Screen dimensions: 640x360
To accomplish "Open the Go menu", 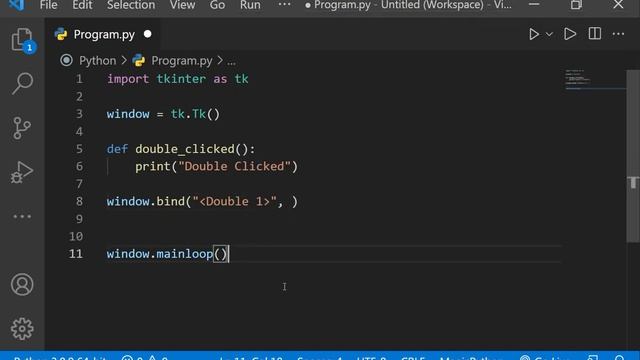I will [x=217, y=5].
